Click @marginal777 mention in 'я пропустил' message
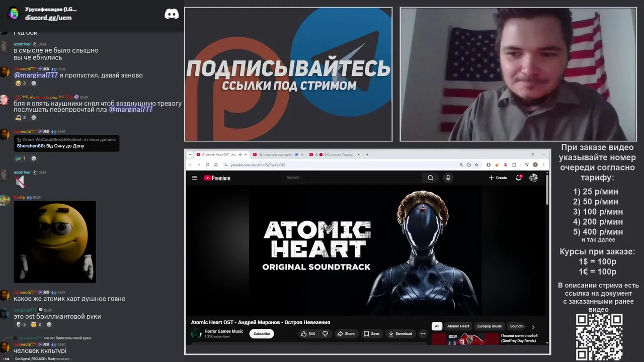The height and width of the screenshot is (362, 644). [x=36, y=75]
